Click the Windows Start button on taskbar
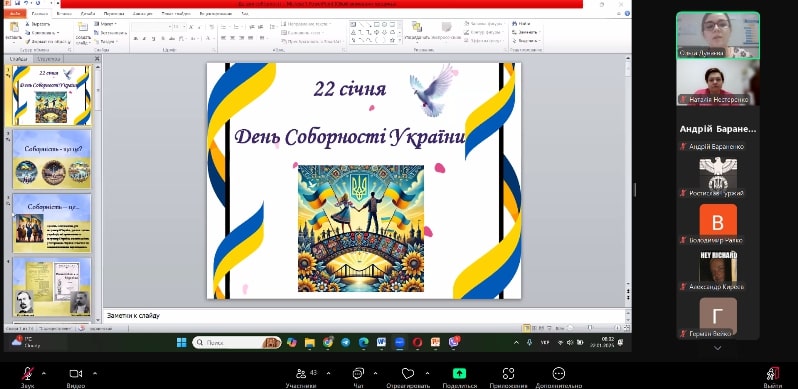798x389 pixels. click(x=182, y=342)
